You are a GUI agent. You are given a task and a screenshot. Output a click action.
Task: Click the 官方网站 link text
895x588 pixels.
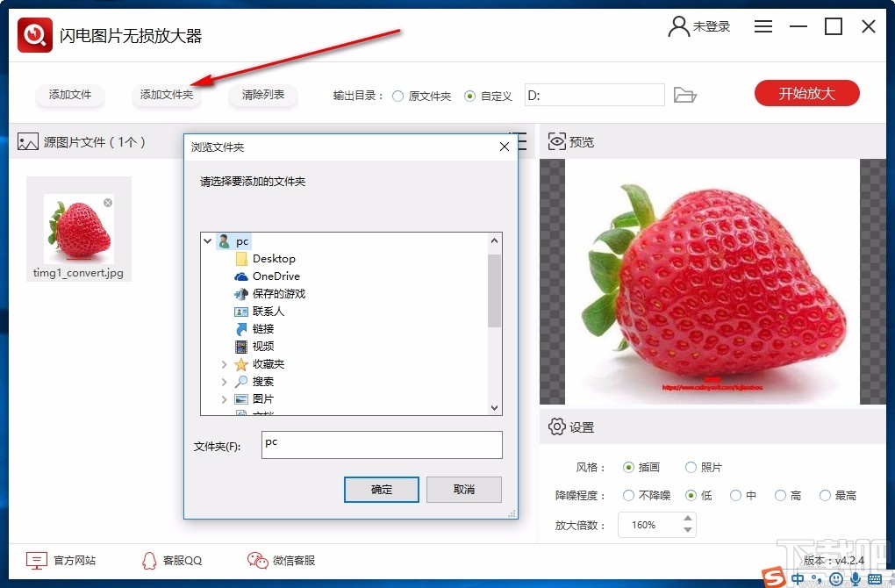tap(75, 561)
